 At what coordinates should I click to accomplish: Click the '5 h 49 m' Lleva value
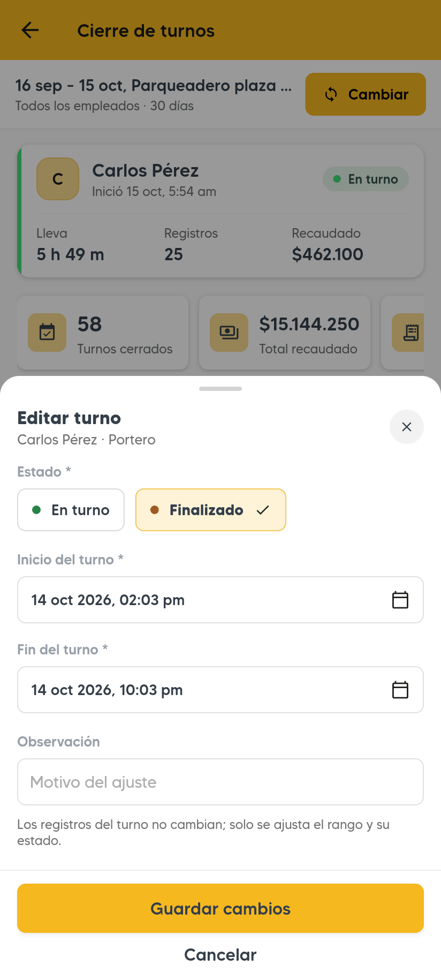pos(70,254)
